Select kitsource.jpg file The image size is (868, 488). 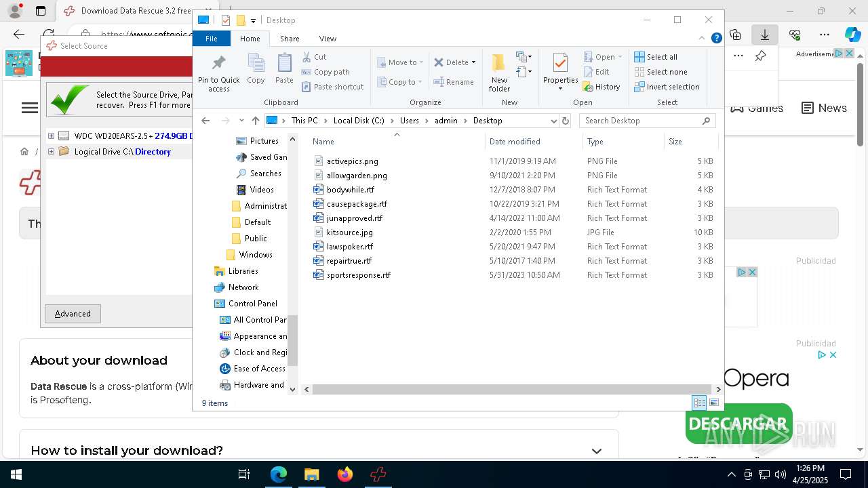(x=350, y=232)
